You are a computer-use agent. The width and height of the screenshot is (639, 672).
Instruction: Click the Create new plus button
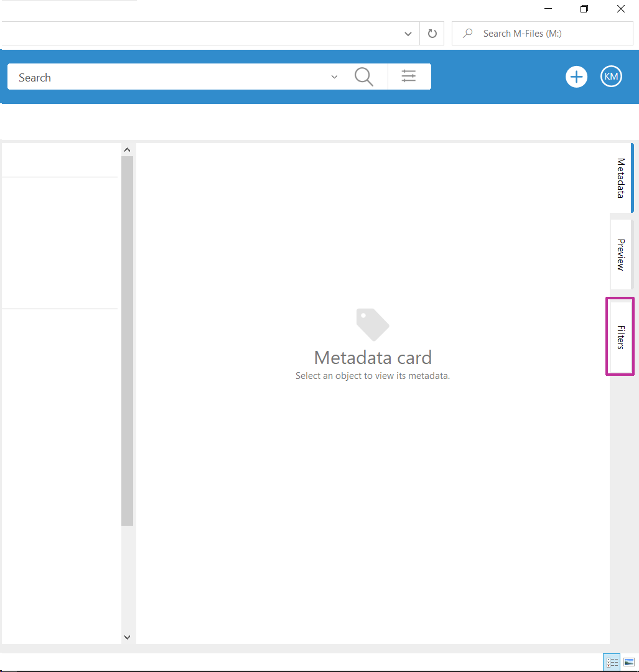576,77
